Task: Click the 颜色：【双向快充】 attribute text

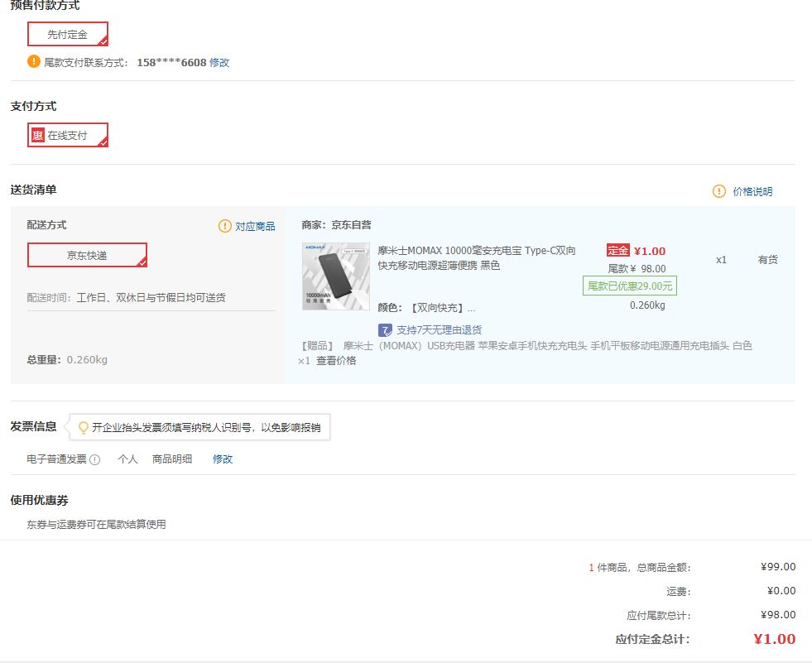Action: point(426,308)
